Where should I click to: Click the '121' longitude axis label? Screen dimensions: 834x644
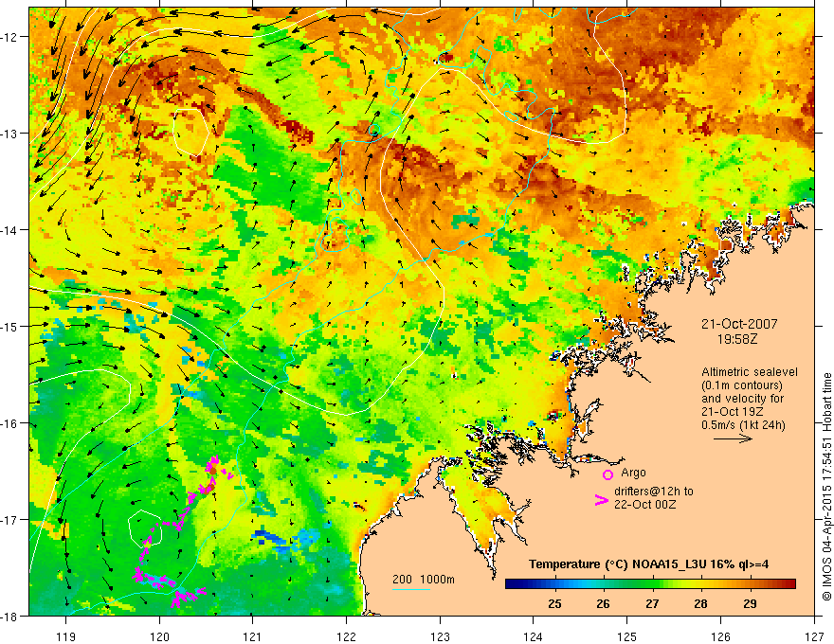(253, 636)
